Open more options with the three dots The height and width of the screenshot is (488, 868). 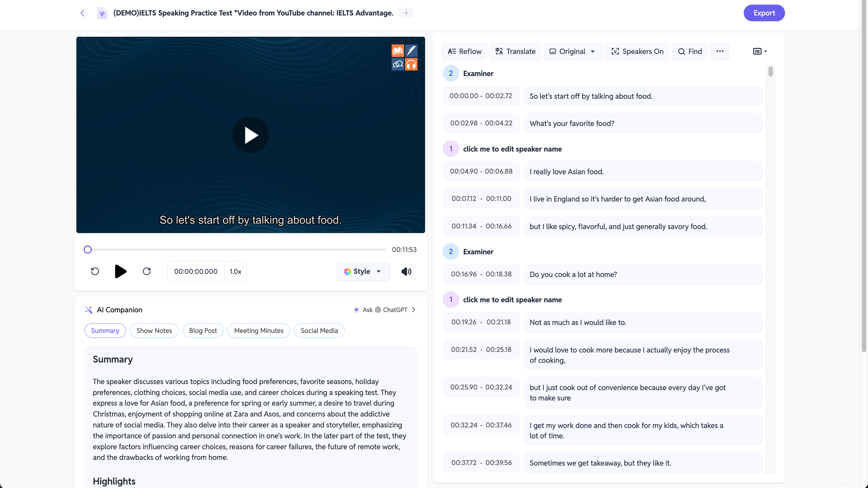click(720, 51)
